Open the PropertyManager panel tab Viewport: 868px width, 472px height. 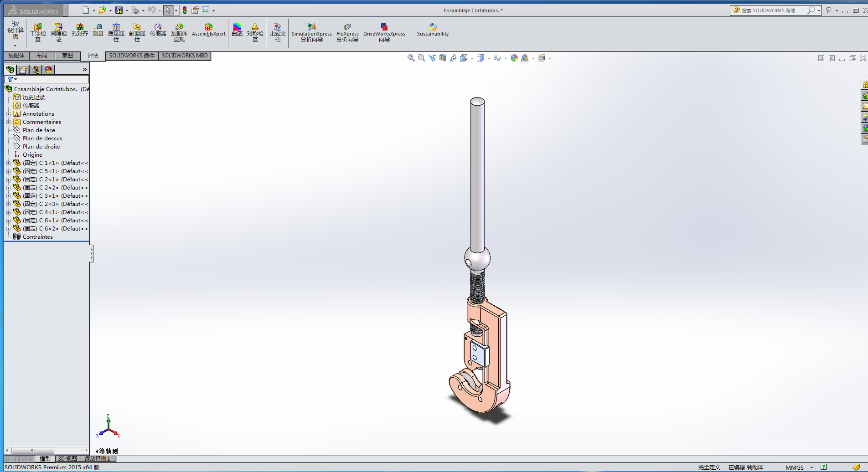tap(23, 70)
